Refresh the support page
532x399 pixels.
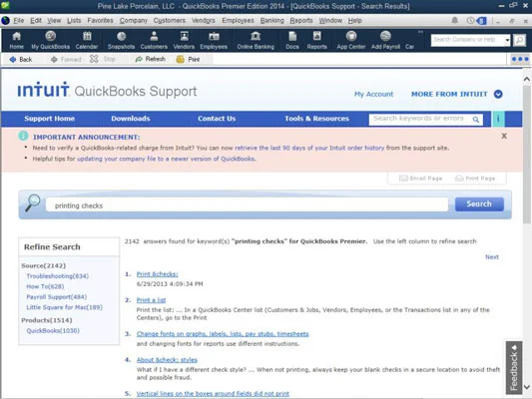[151, 59]
